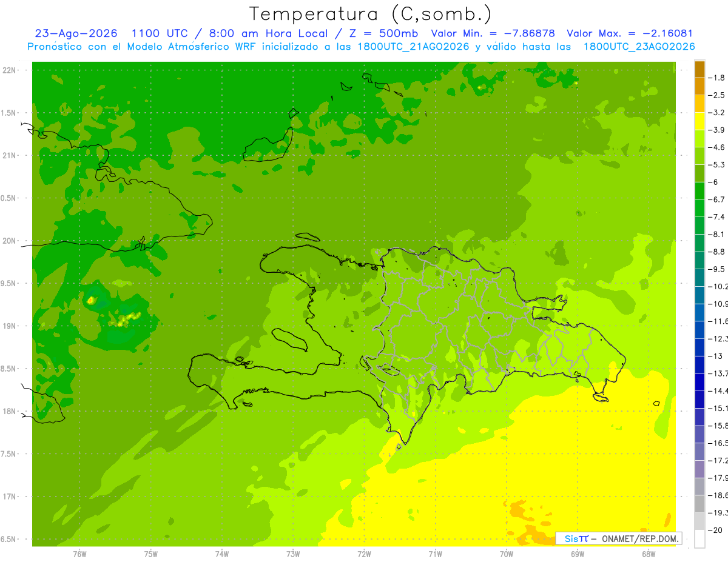
Task: Click the '-13' legend value
Action: [x=715, y=356]
